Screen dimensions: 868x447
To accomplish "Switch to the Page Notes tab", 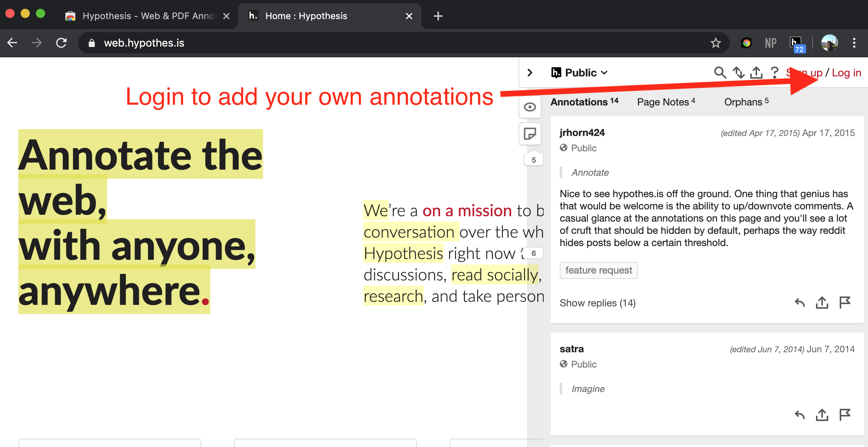I will (x=666, y=102).
